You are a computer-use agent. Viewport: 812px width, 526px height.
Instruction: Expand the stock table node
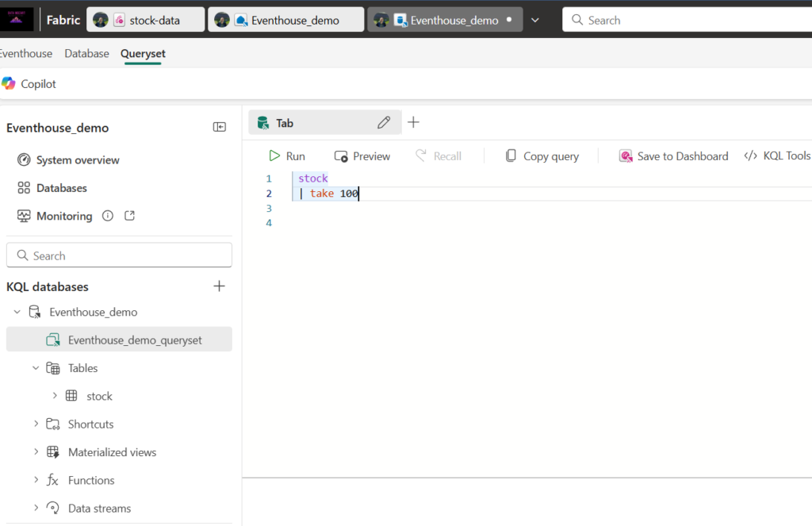[x=55, y=396]
